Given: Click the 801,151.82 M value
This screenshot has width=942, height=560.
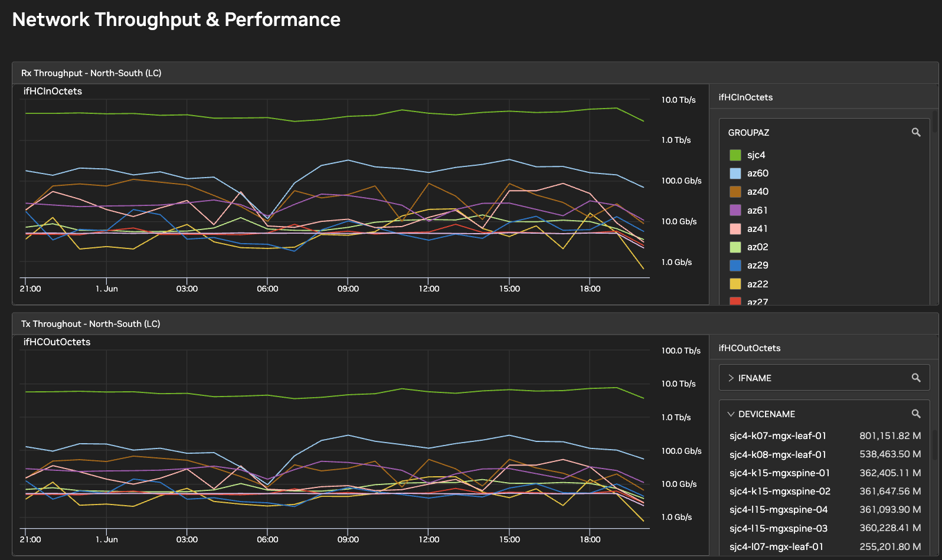Looking at the screenshot, I should pos(890,436).
